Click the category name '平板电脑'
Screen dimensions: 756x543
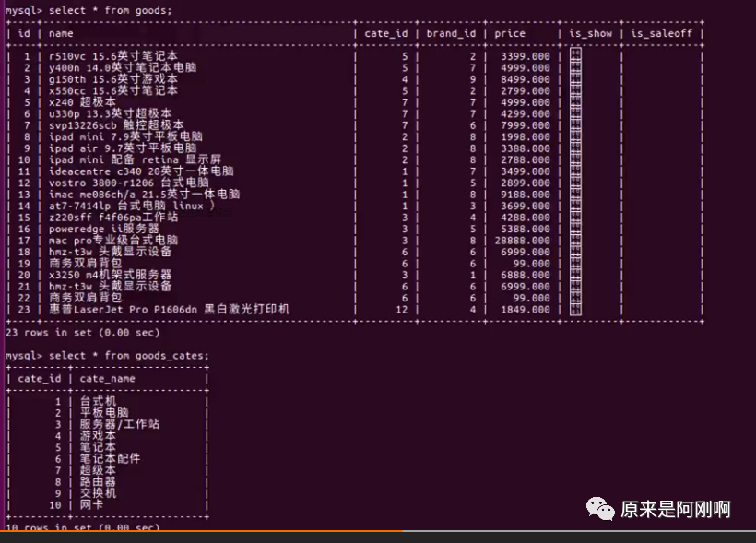(104, 413)
